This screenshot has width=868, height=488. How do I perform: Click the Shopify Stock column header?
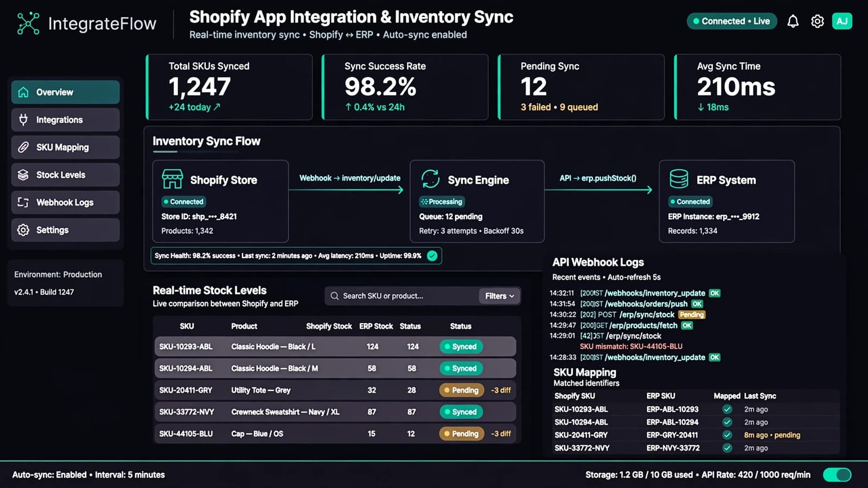tap(329, 326)
